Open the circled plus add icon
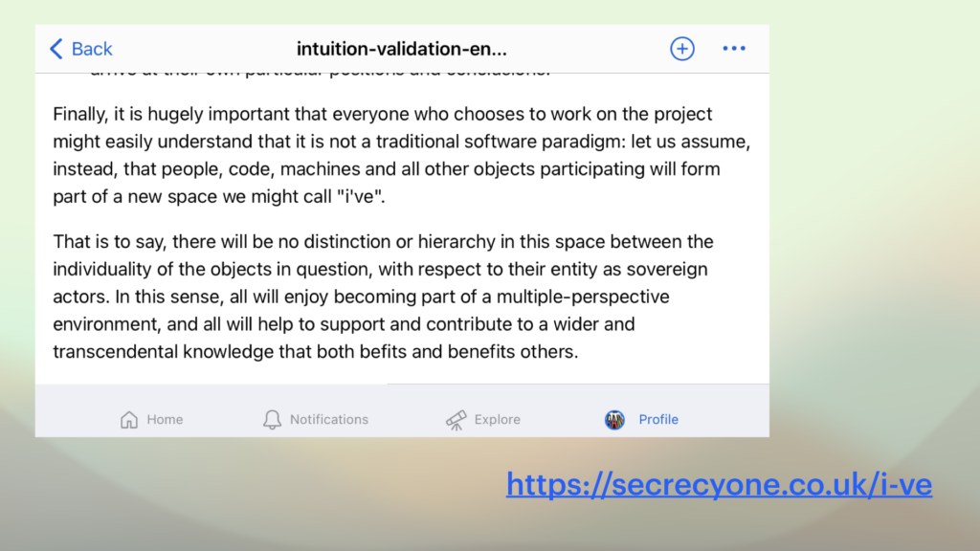The image size is (980, 551). coord(681,49)
